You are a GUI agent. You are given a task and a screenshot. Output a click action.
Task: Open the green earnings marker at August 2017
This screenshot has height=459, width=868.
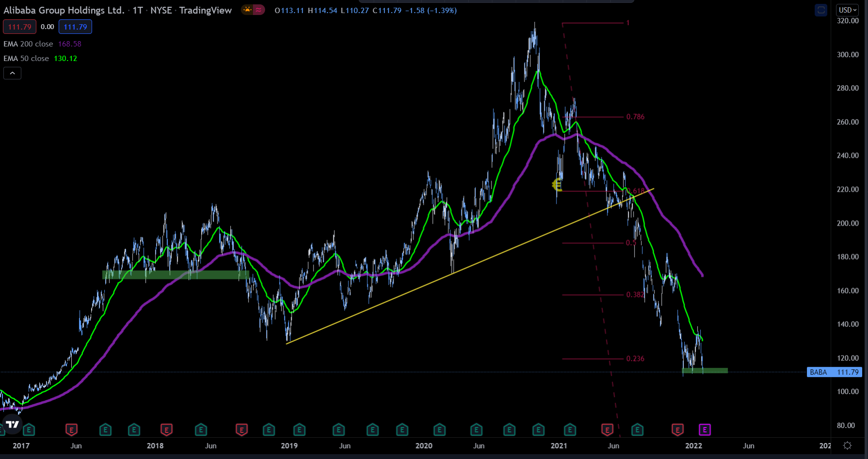coord(105,429)
